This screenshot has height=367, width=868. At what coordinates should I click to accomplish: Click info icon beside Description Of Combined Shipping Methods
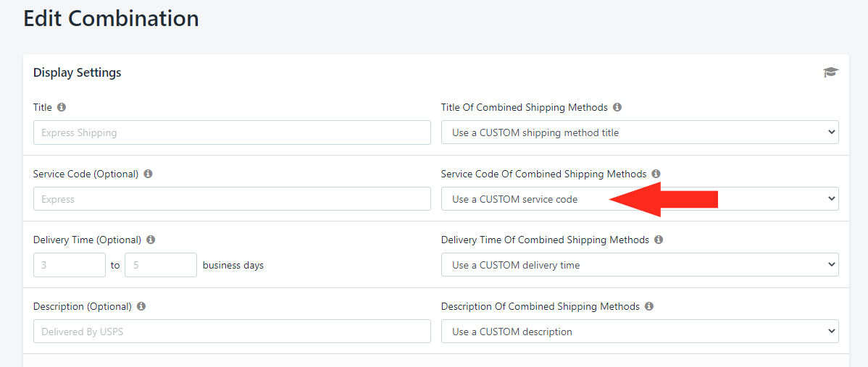(x=649, y=306)
